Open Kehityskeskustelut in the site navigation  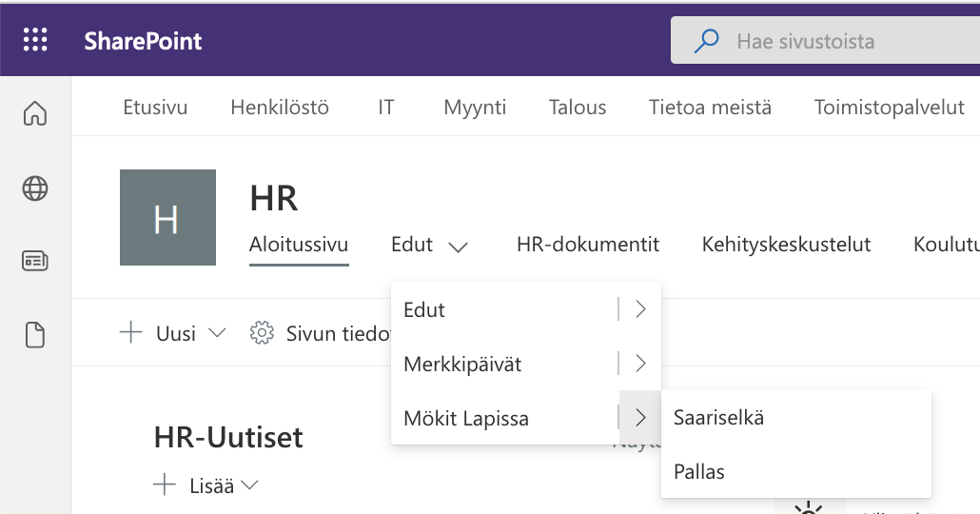786,245
